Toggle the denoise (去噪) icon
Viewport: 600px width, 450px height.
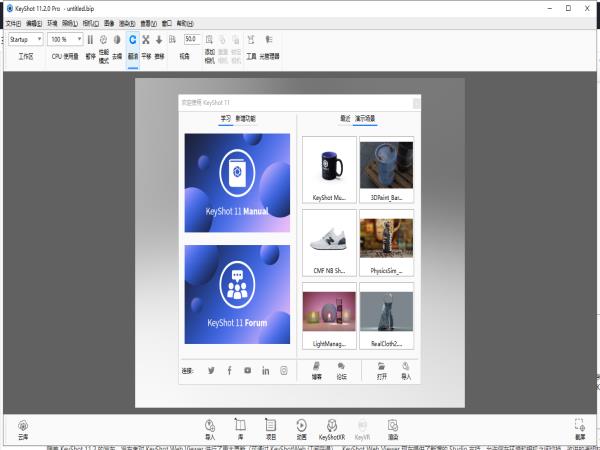pyautogui.click(x=117, y=40)
